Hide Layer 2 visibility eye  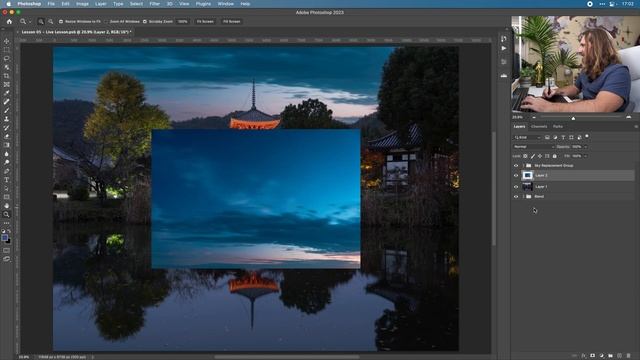pyautogui.click(x=516, y=176)
